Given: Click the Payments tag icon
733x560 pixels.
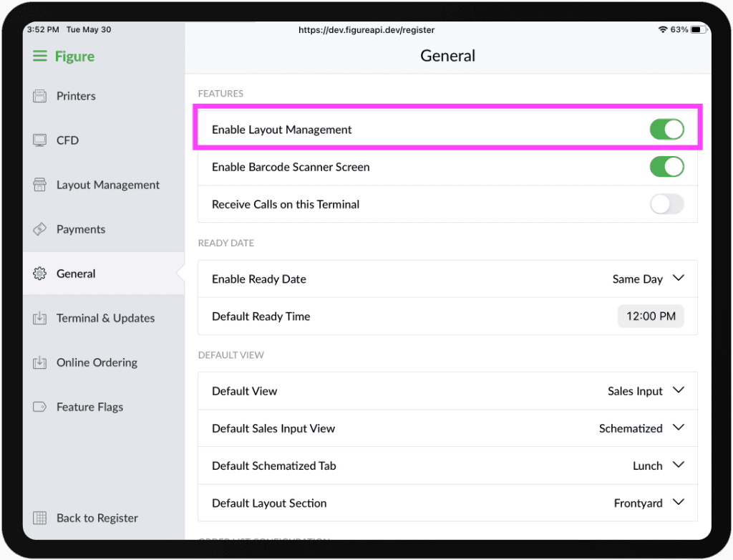Looking at the screenshot, I should pos(40,229).
